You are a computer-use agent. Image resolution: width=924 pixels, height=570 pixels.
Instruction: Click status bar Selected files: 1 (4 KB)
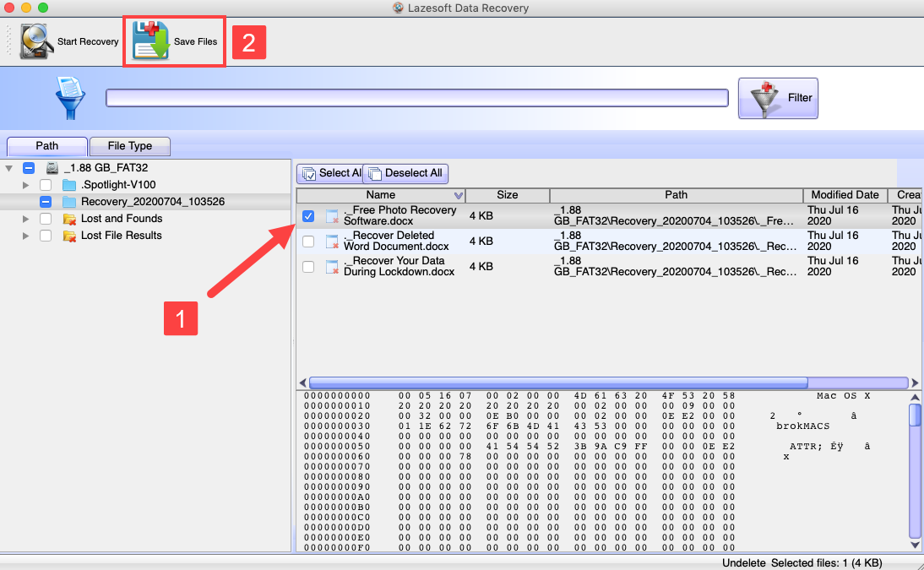(x=826, y=563)
